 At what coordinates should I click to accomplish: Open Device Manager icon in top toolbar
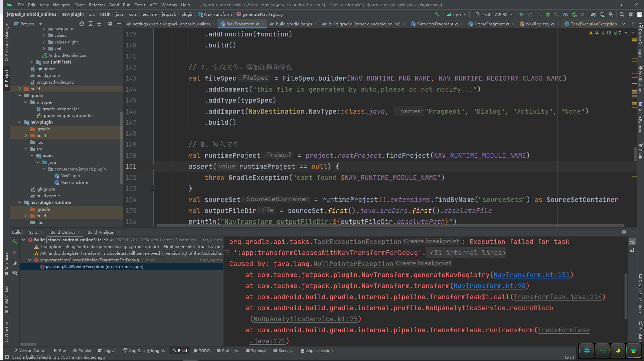(x=602, y=14)
